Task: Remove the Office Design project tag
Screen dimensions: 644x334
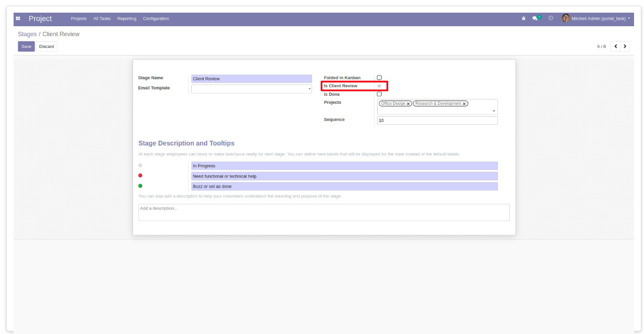Action: [x=408, y=104]
